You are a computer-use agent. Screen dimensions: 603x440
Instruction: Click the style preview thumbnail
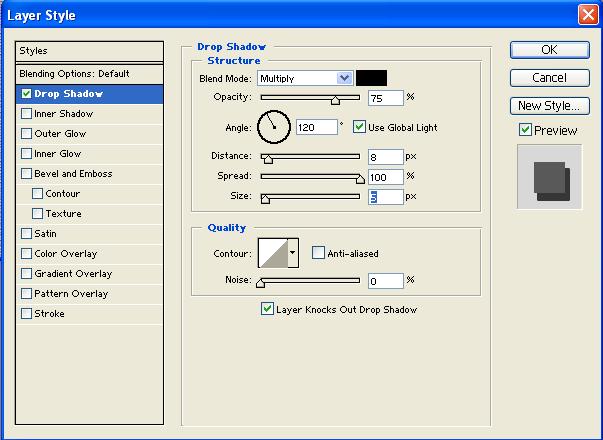coord(550,177)
